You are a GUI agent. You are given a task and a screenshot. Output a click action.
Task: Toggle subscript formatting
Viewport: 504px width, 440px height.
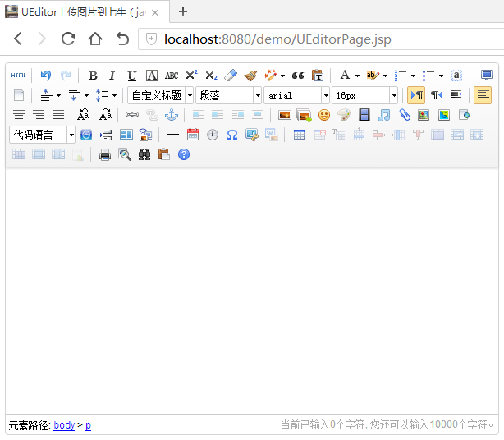(211, 76)
